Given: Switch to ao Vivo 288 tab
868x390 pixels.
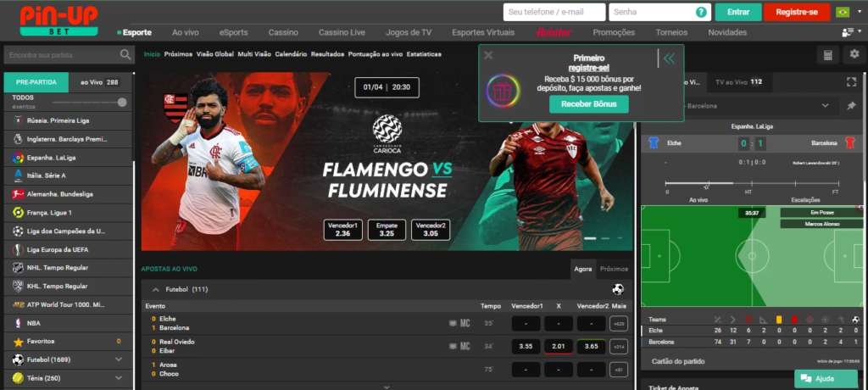Looking at the screenshot, I should (100, 82).
